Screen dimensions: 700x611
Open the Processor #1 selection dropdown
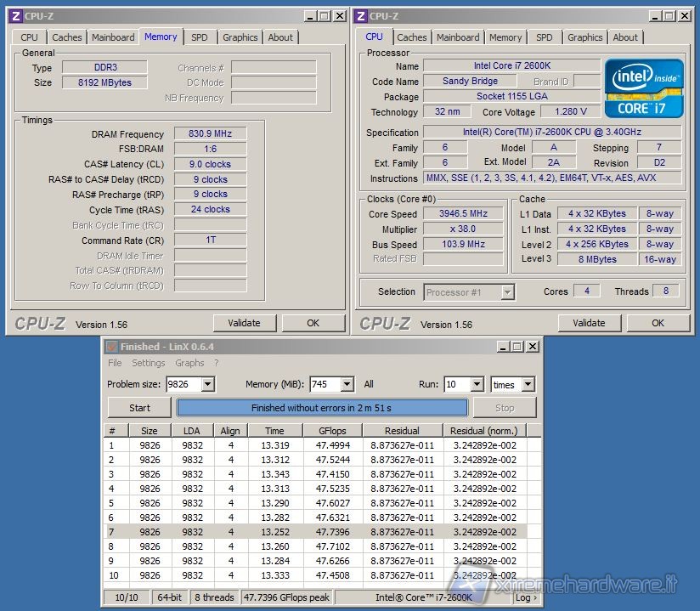pos(507,292)
